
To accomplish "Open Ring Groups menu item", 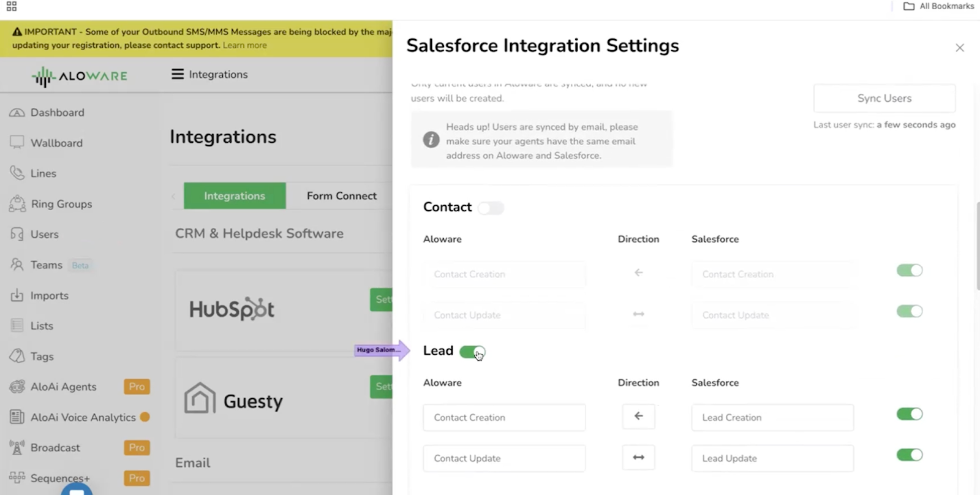I will coord(61,204).
